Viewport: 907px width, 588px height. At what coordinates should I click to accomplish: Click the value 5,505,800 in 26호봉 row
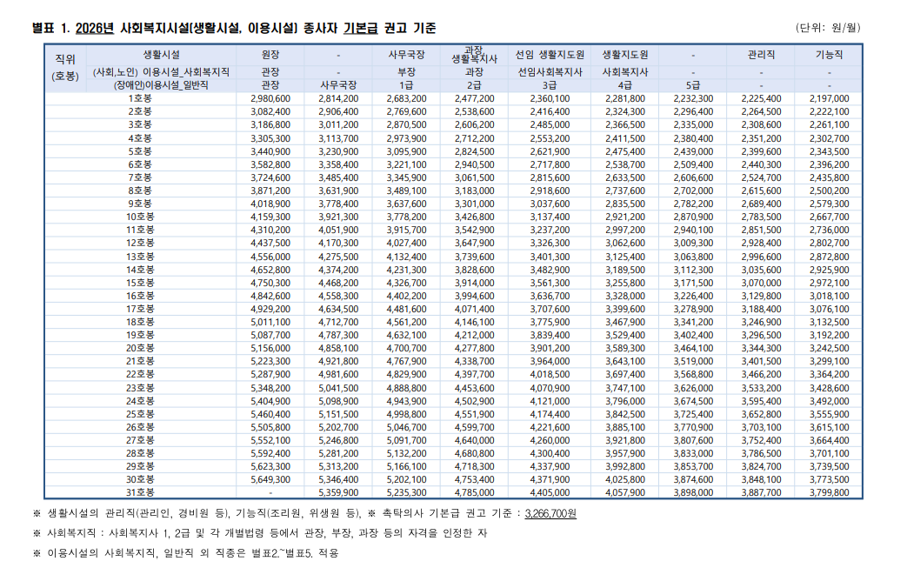pos(270,427)
